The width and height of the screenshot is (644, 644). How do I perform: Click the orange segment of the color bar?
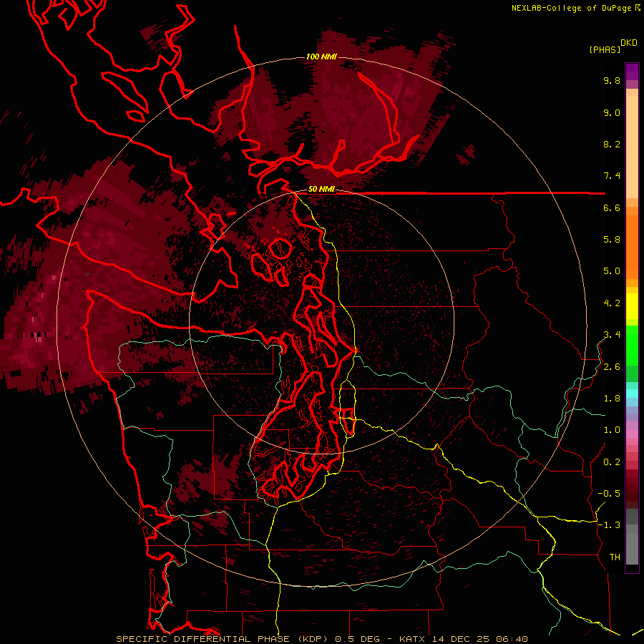tap(632, 247)
